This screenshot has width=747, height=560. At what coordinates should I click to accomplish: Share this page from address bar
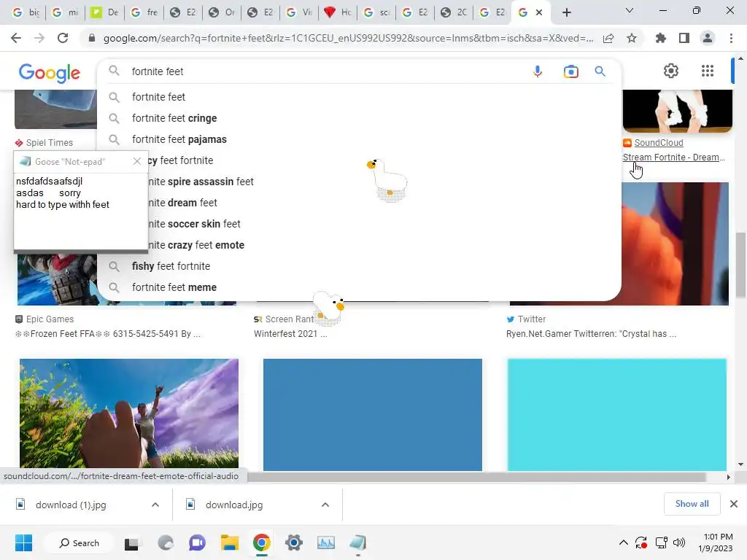pyautogui.click(x=608, y=38)
